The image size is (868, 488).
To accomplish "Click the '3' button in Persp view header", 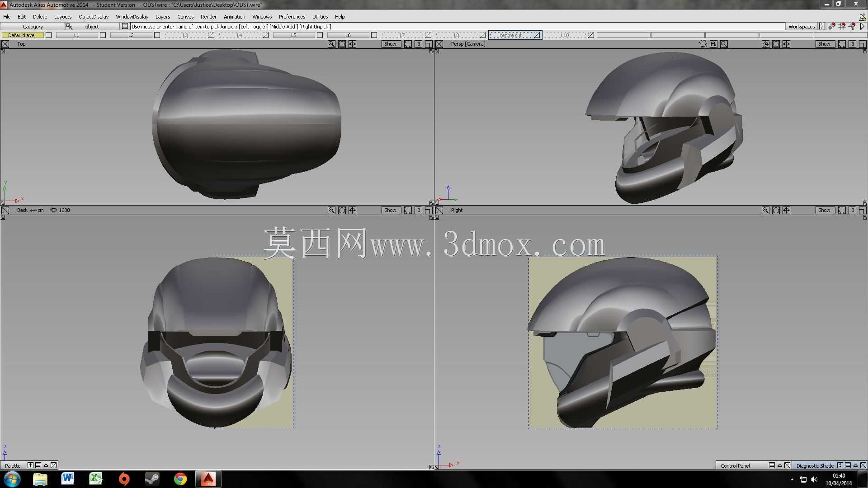I will [853, 44].
